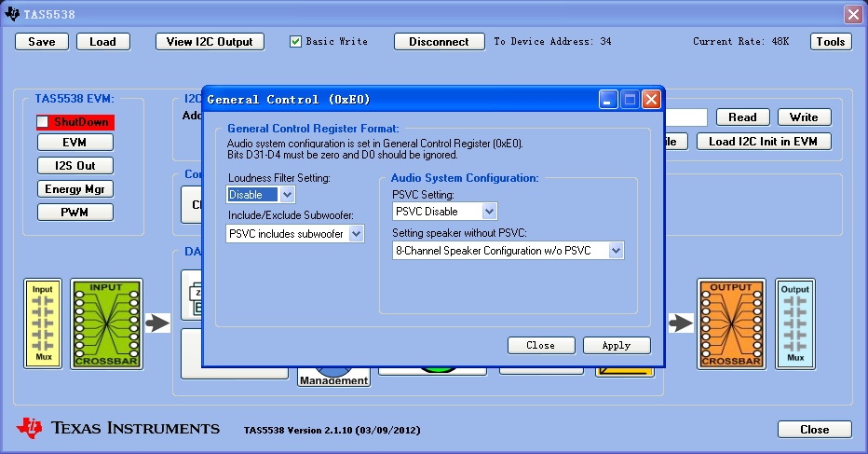868x454 pixels.
Task: Click the To Device Address: 34 text
Action: [x=552, y=42]
